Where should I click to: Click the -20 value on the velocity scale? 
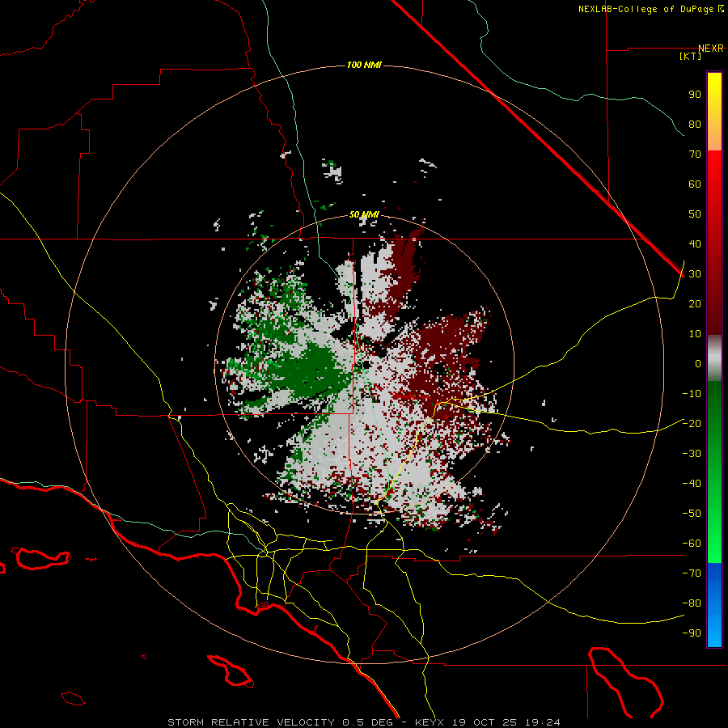(x=692, y=423)
